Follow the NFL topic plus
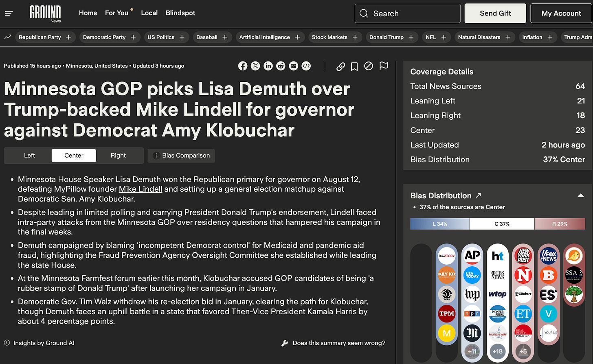 click(x=444, y=37)
